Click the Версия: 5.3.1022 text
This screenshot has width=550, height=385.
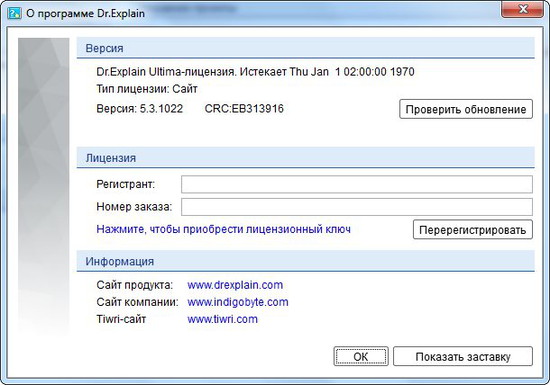pyautogui.click(x=140, y=109)
